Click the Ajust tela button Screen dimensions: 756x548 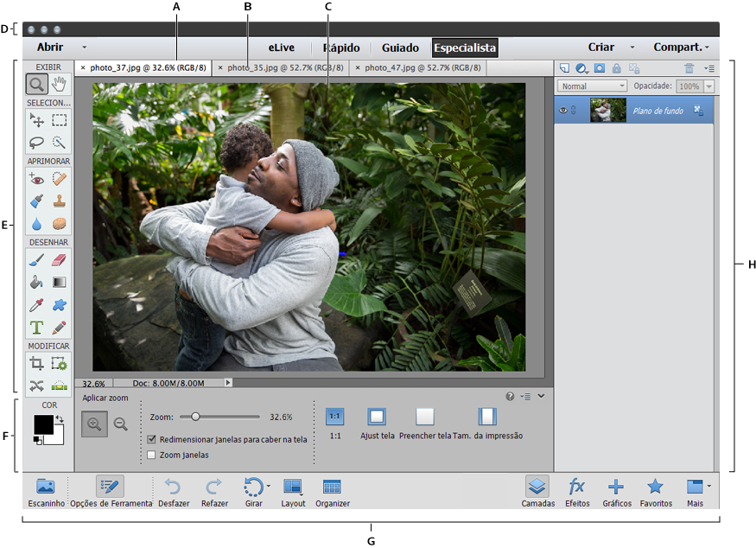[x=377, y=417]
